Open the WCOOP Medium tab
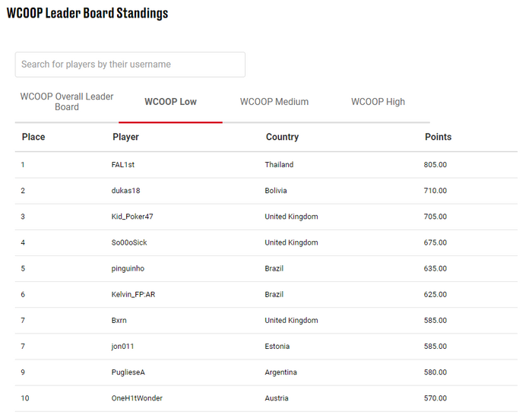Image resolution: width=532 pixels, height=418 pixels. 274,101
